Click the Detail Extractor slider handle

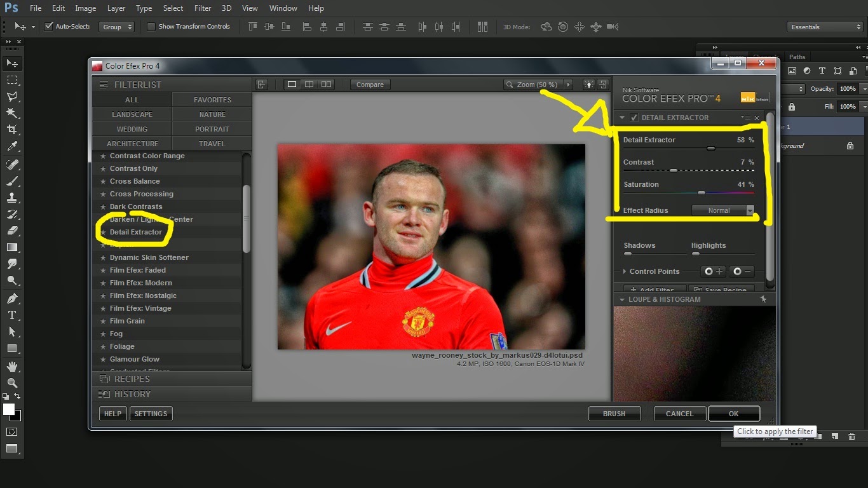[711, 148]
